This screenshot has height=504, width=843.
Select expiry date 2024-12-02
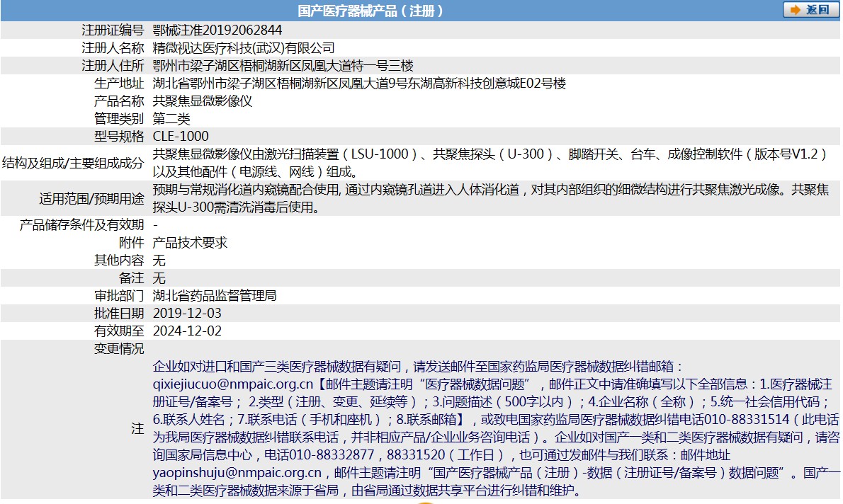(187, 331)
